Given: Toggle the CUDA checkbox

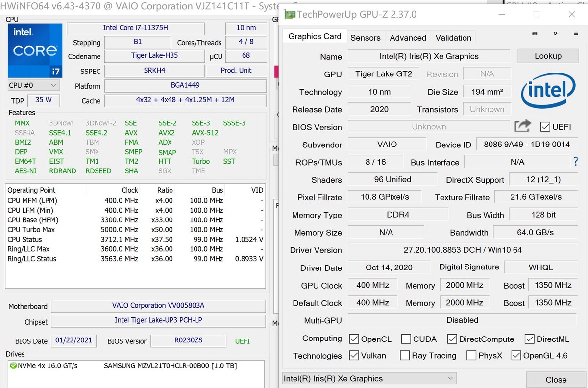Looking at the screenshot, I should (406, 339).
